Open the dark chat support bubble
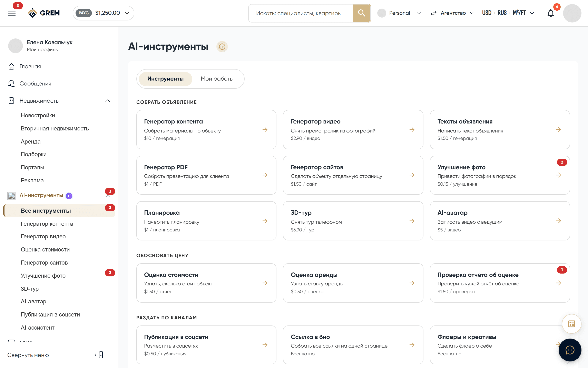588x368 pixels. point(570,350)
